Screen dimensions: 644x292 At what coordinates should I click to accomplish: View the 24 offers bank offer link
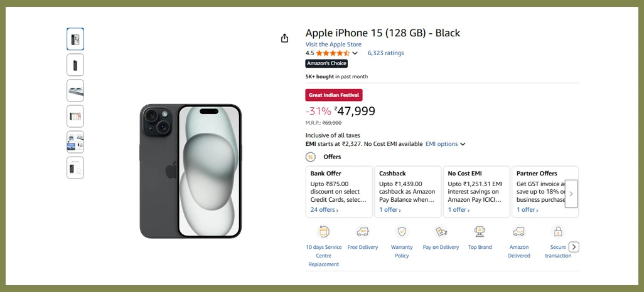click(325, 210)
